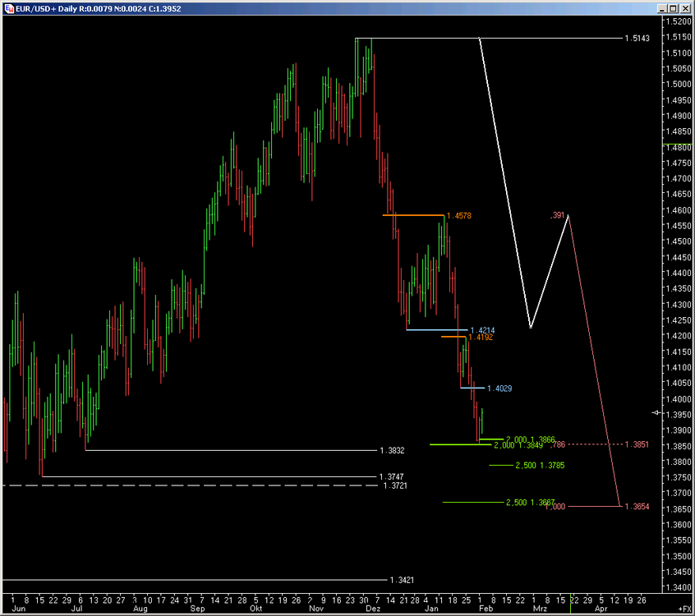Click the white projection low point near 1.4225

(x=531, y=327)
